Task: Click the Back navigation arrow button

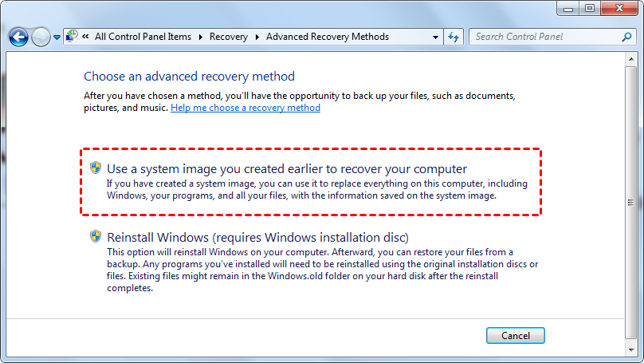Action: (x=19, y=37)
